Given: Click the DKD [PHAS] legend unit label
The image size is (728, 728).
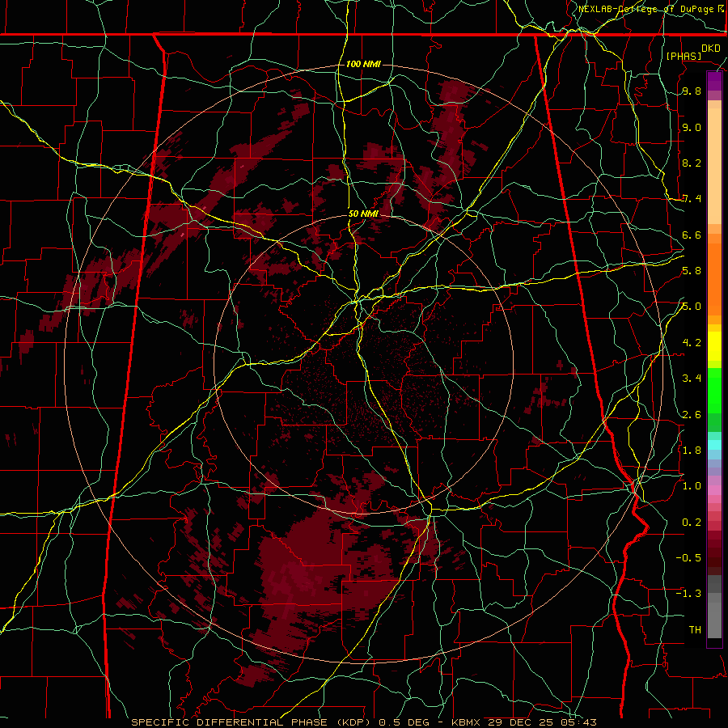Looking at the screenshot, I should point(693,53).
